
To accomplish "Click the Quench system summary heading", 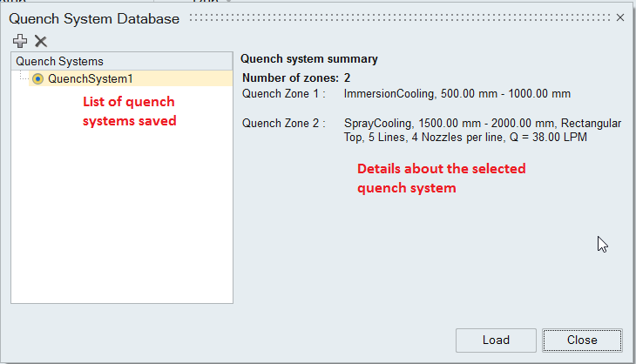I will pyautogui.click(x=308, y=59).
